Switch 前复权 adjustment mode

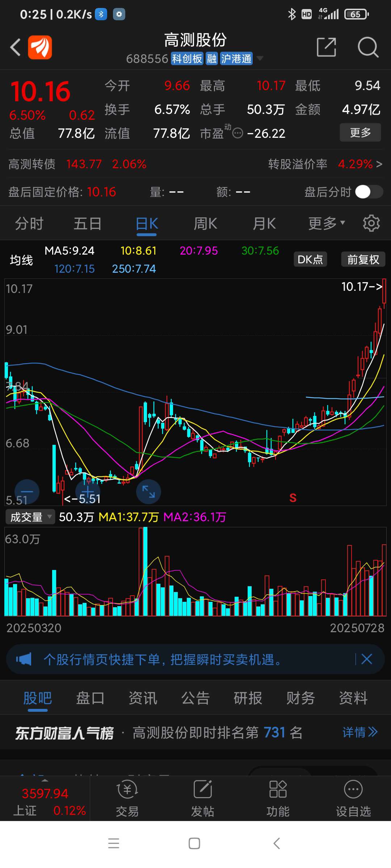(x=363, y=259)
